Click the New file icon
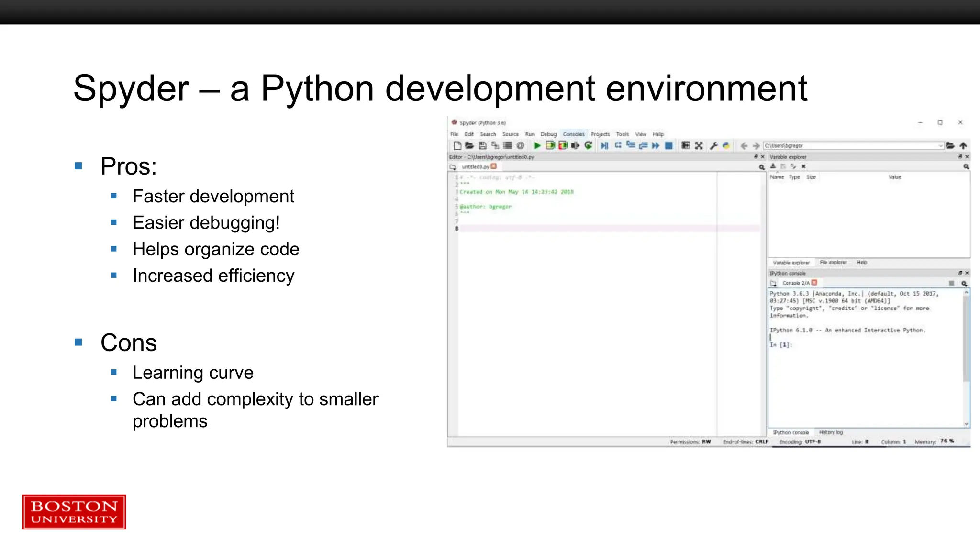 (x=457, y=146)
